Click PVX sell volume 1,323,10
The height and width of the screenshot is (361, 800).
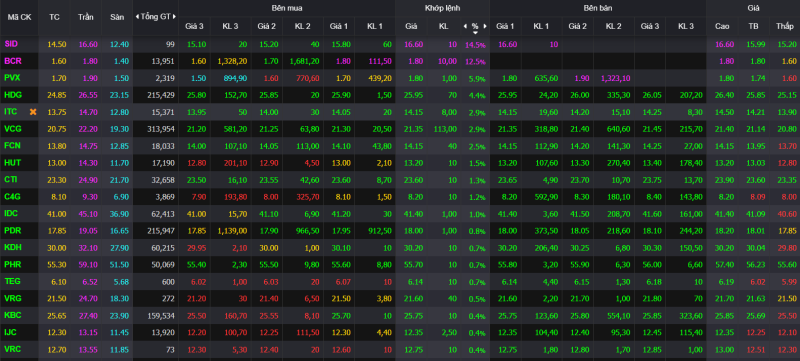tap(615, 78)
